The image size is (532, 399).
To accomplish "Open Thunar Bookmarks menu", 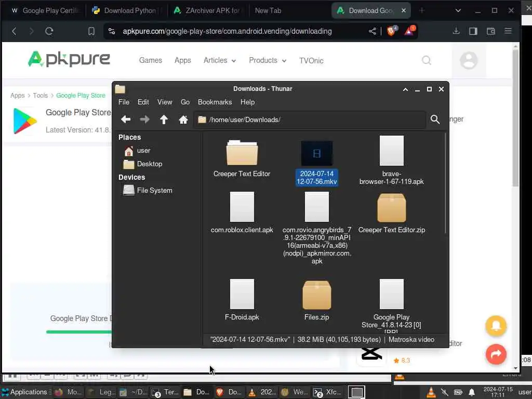I will pos(215,102).
